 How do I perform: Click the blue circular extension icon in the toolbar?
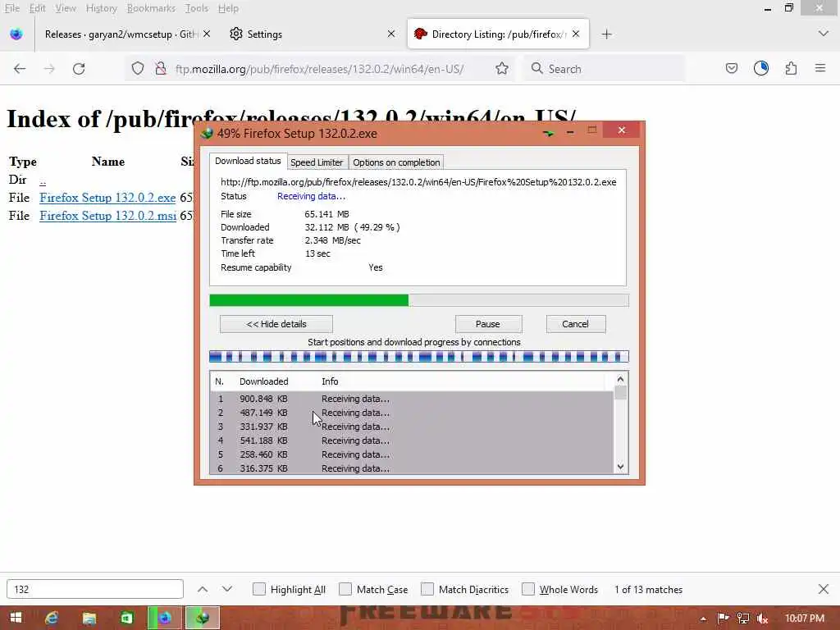click(x=760, y=69)
